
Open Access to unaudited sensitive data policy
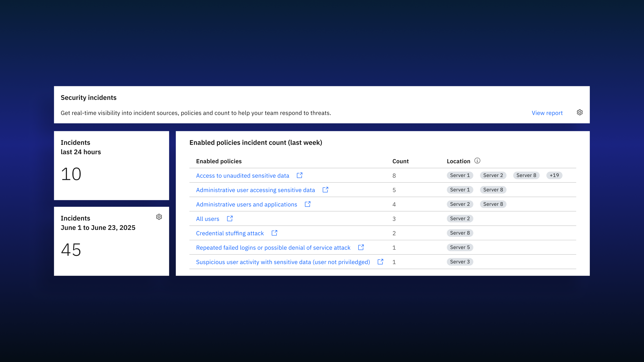[242, 176]
